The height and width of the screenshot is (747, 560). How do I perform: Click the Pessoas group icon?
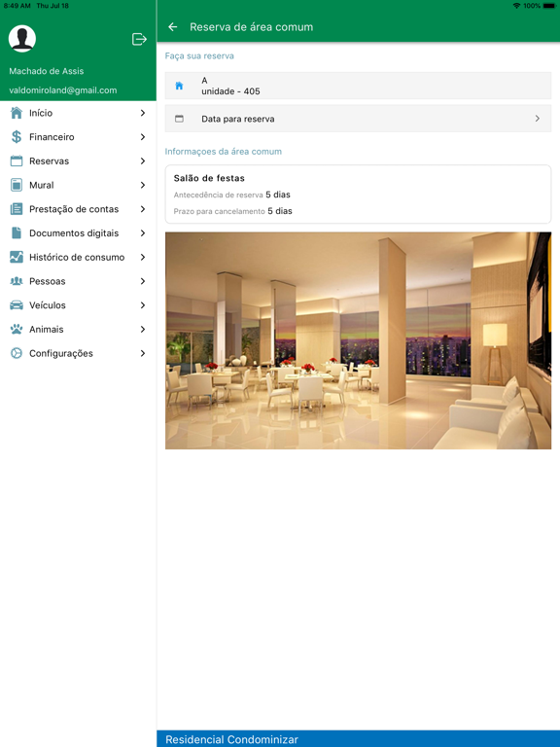17,281
